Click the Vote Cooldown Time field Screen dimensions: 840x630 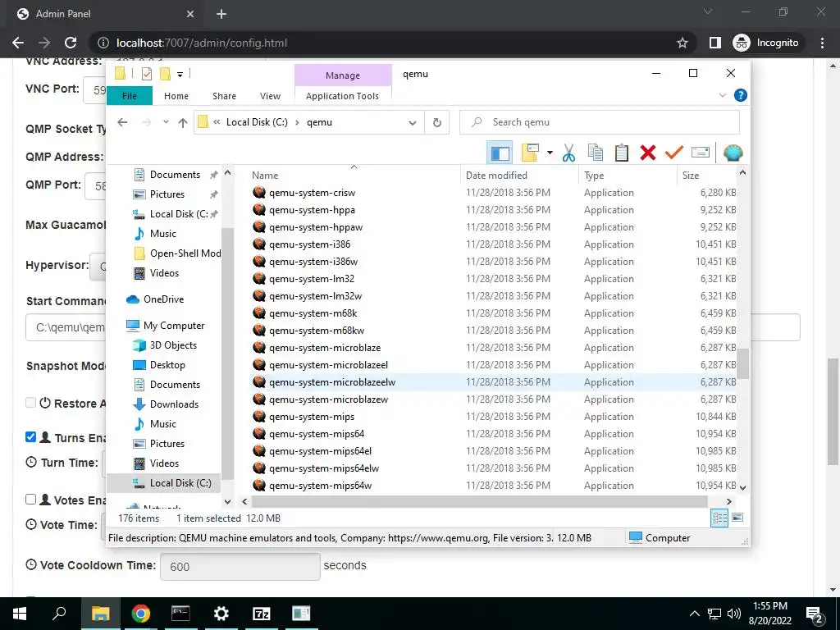pyautogui.click(x=240, y=566)
